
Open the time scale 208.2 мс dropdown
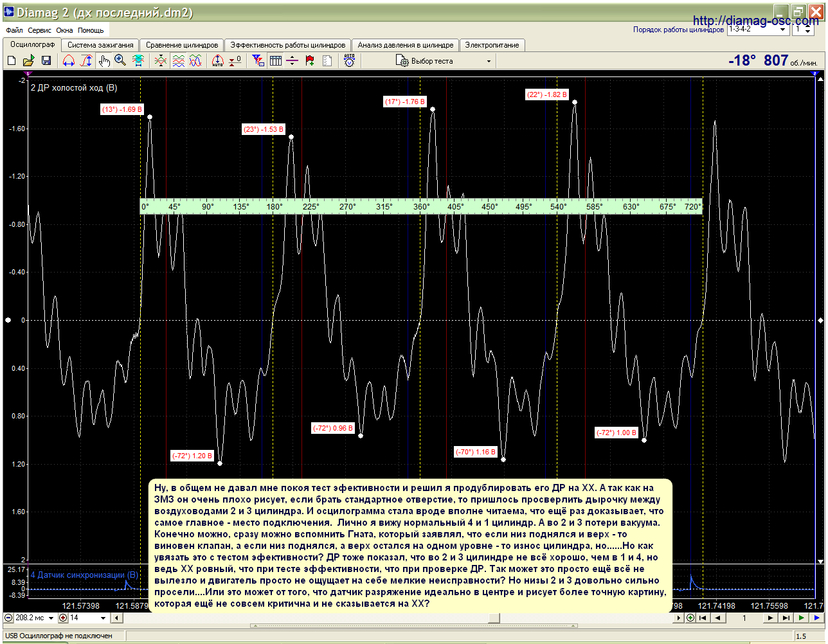(x=35, y=618)
